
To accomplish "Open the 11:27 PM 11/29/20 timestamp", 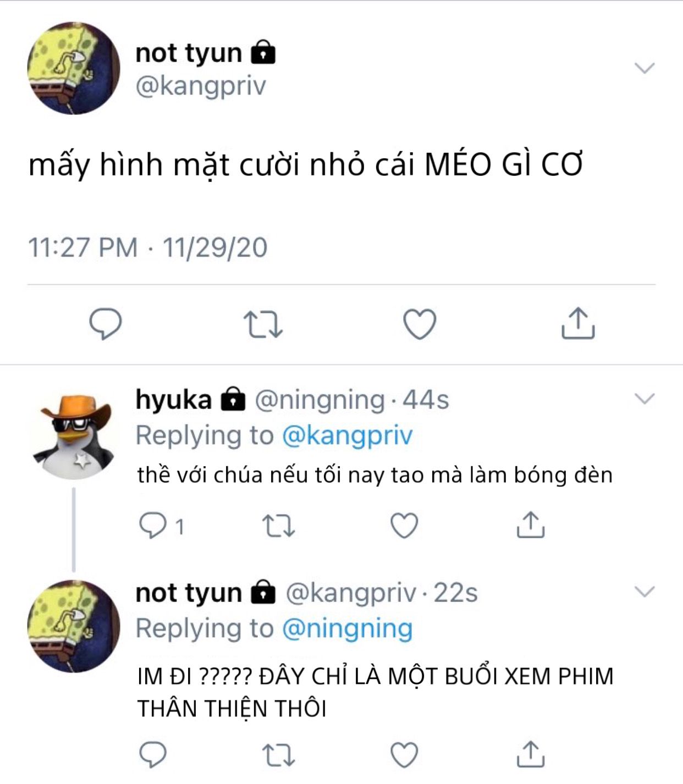I will coord(148,247).
